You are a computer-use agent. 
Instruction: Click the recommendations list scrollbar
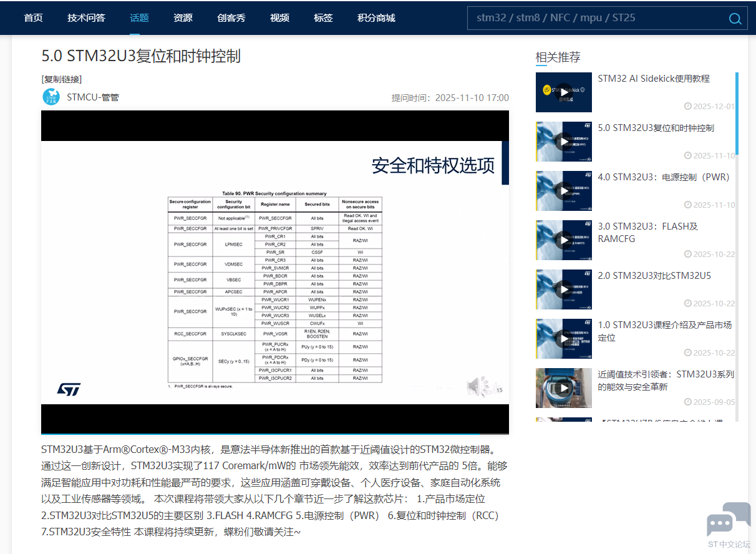tap(737, 113)
